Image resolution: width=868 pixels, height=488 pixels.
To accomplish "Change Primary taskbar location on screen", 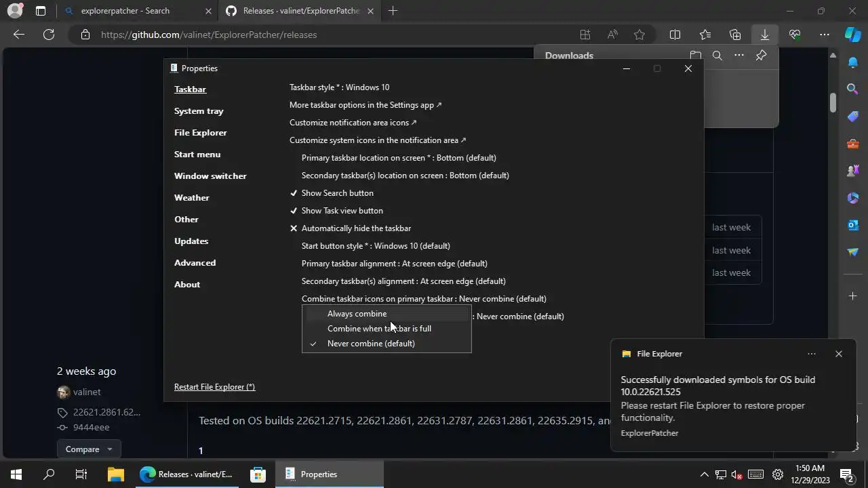I will tap(399, 158).
